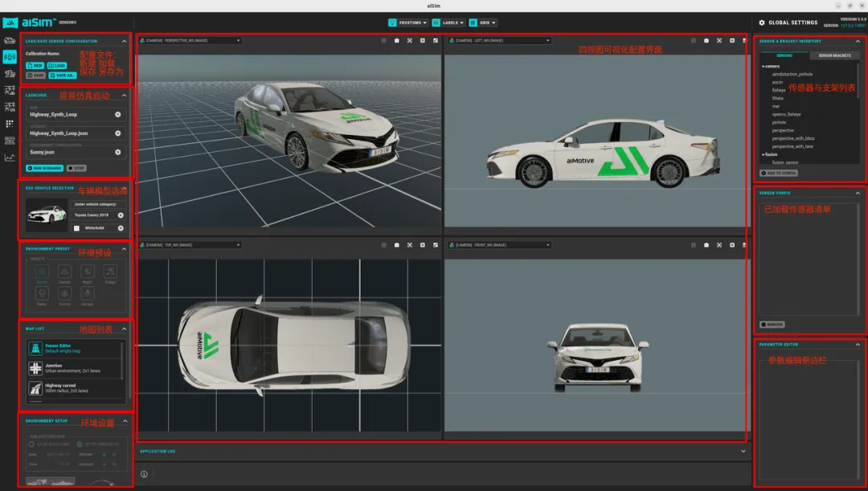Take snapshot of the LEFT_WS camera view

[x=706, y=40]
